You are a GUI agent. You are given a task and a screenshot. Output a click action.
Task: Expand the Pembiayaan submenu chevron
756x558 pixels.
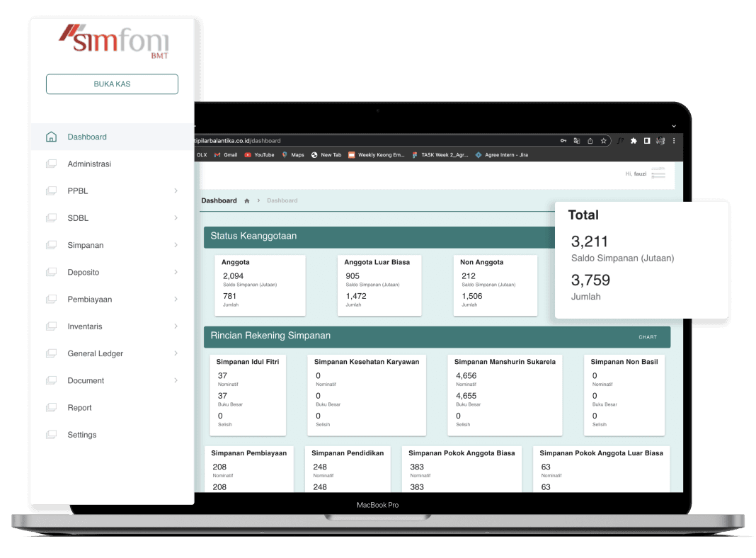tap(176, 300)
